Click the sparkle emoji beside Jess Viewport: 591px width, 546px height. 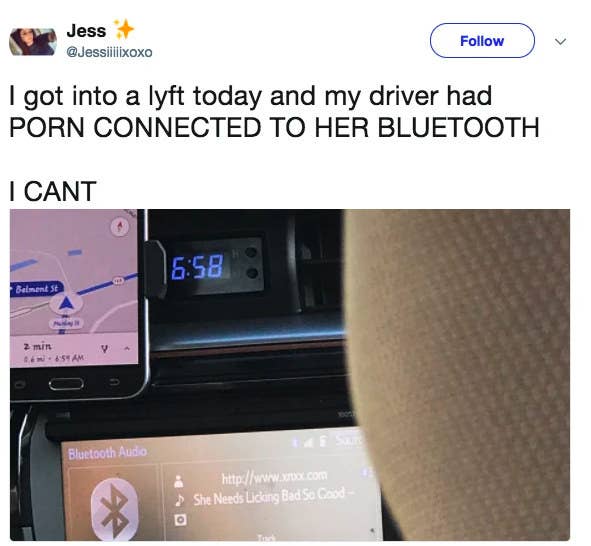pos(124,29)
